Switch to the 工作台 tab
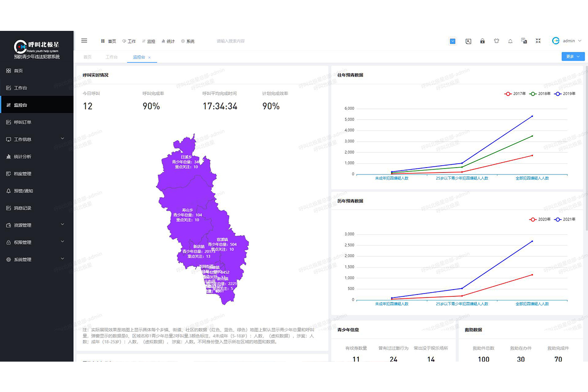This screenshot has height=392, width=588. [112, 57]
